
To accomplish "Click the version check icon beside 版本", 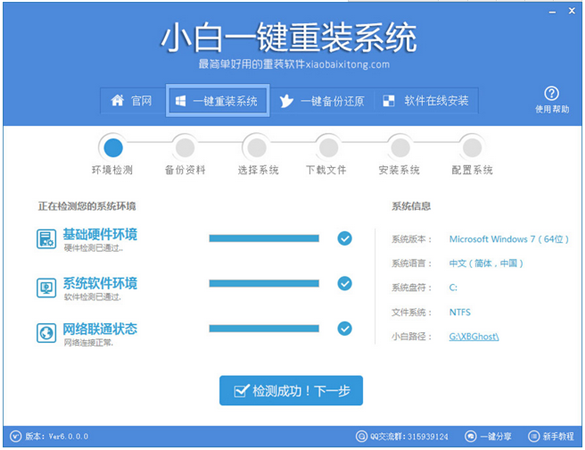I will (x=15, y=436).
